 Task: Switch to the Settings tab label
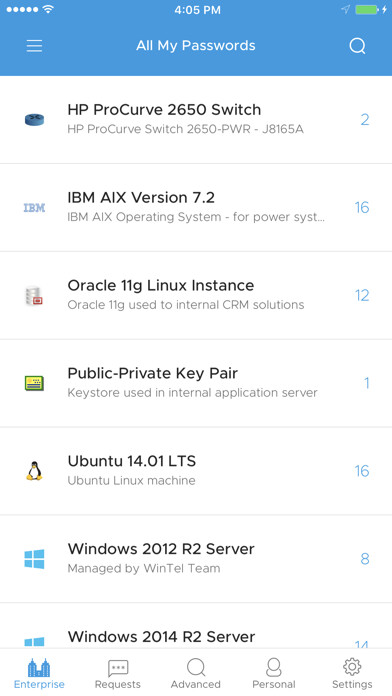[352, 684]
